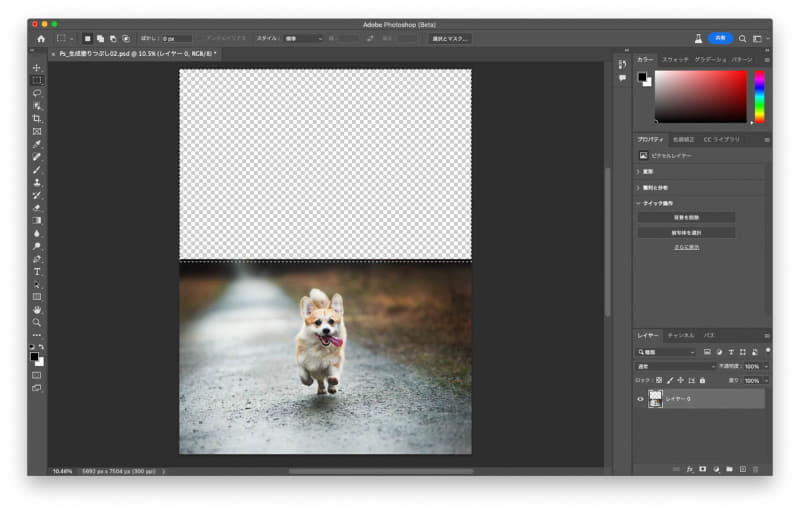Select the Pen tool
This screenshot has width=800, height=512.
point(37,259)
